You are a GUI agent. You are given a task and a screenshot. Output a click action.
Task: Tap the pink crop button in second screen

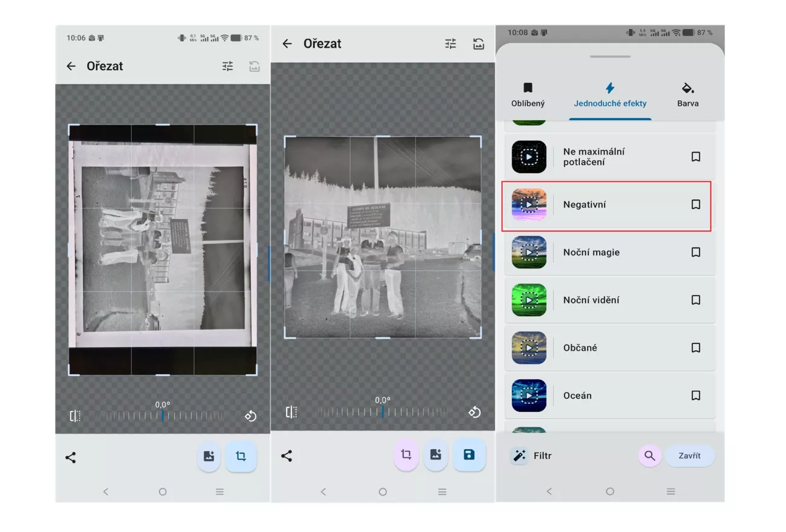point(406,455)
